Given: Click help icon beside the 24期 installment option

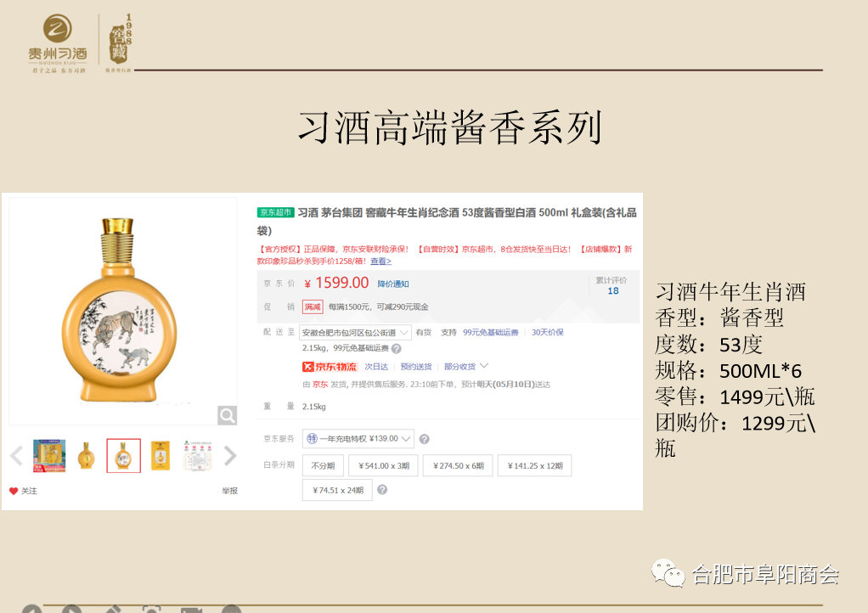Looking at the screenshot, I should pyautogui.click(x=382, y=490).
